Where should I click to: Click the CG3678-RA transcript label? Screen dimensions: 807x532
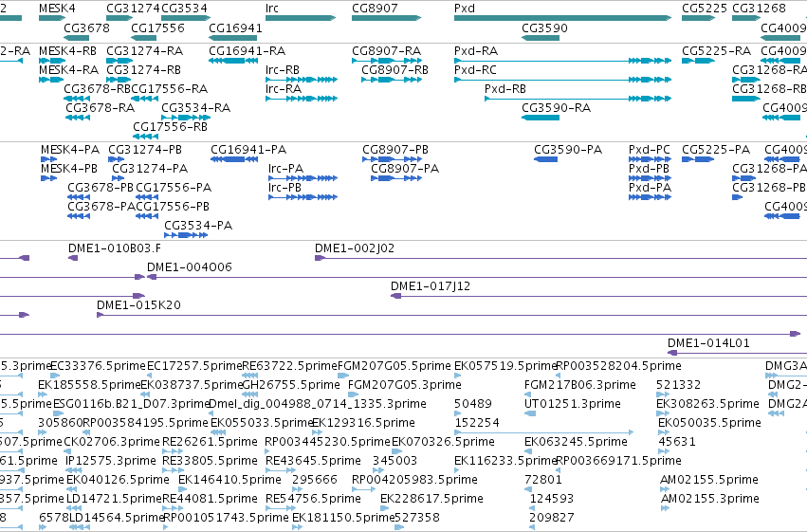[x=100, y=108]
